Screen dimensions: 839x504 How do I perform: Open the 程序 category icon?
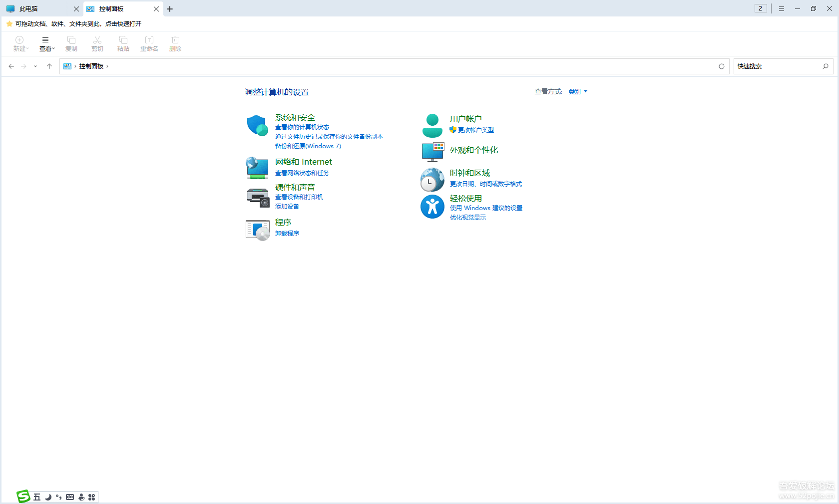click(258, 230)
